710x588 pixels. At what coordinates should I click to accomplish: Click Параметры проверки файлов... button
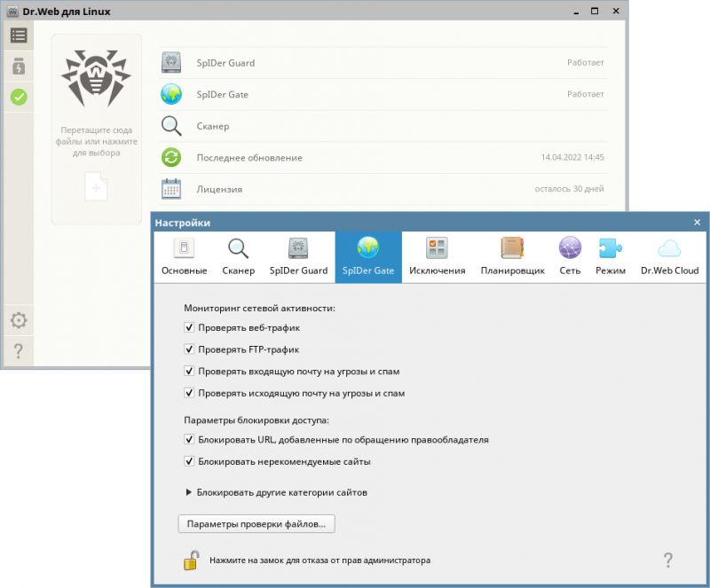pyautogui.click(x=256, y=524)
